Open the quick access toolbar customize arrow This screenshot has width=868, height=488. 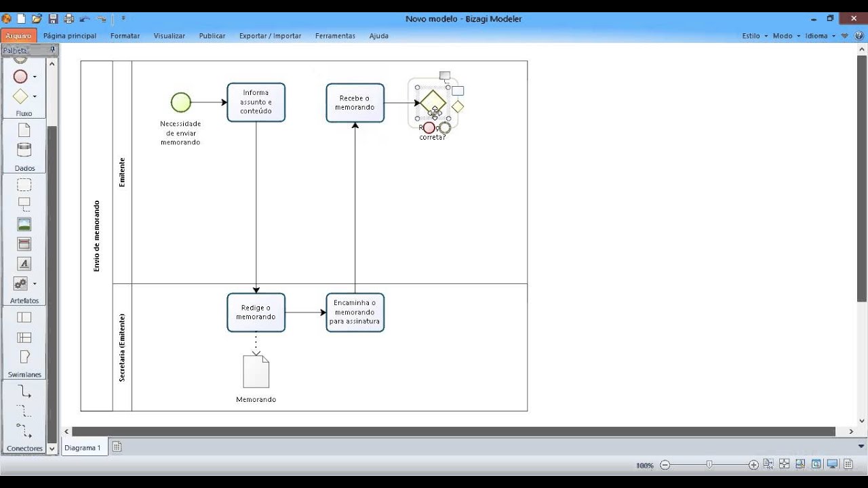[123, 19]
